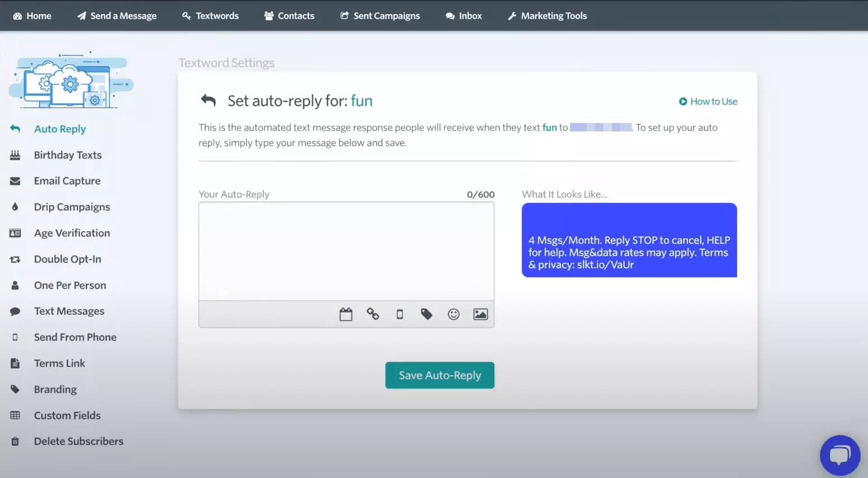This screenshot has height=478, width=868.
Task: Click Save Auto-Reply
Action: pos(440,375)
